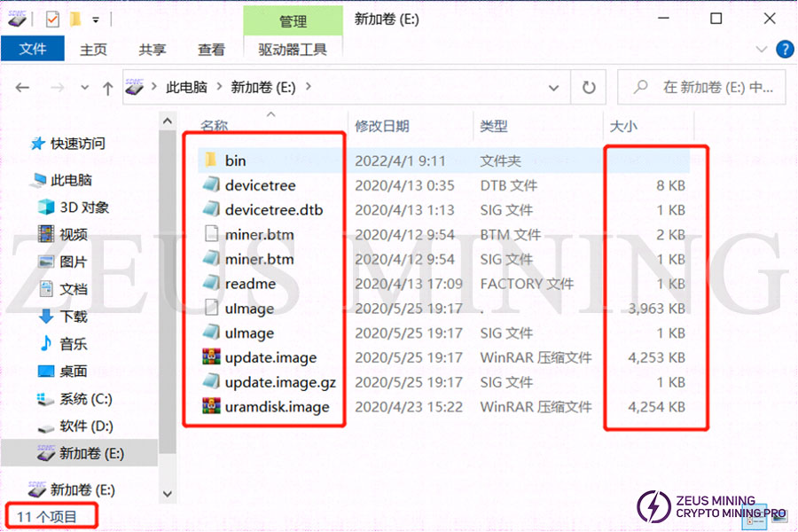
Task: Click the Refresh button beside address bar
Action: pyautogui.click(x=588, y=88)
